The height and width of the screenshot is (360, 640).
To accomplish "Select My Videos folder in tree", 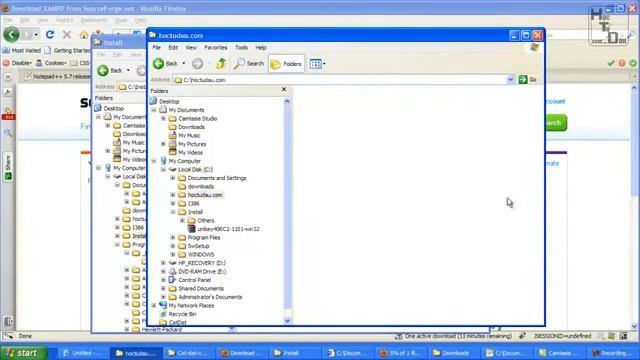I will [x=190, y=152].
